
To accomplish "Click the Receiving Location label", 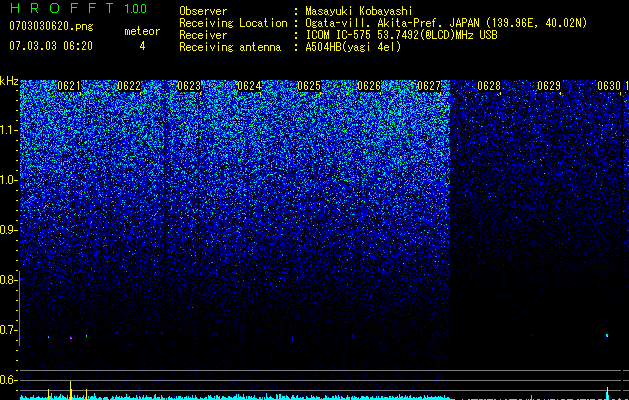I will (x=233, y=23).
